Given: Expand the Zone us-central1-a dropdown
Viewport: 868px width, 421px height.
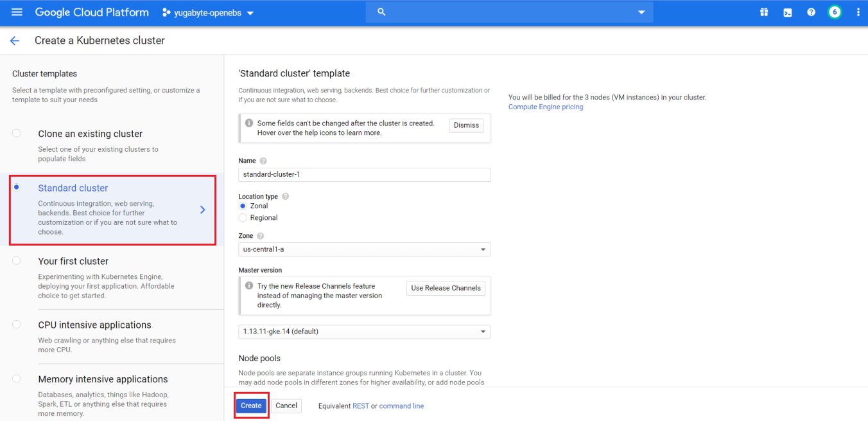Looking at the screenshot, I should coord(364,249).
